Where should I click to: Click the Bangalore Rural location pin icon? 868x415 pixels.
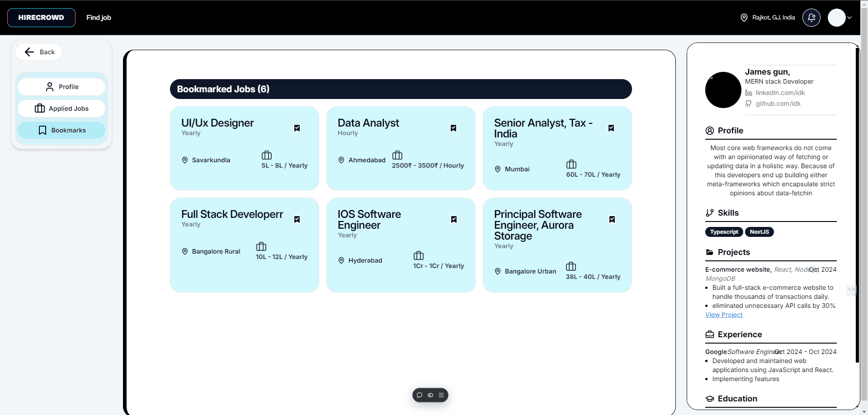(x=185, y=251)
